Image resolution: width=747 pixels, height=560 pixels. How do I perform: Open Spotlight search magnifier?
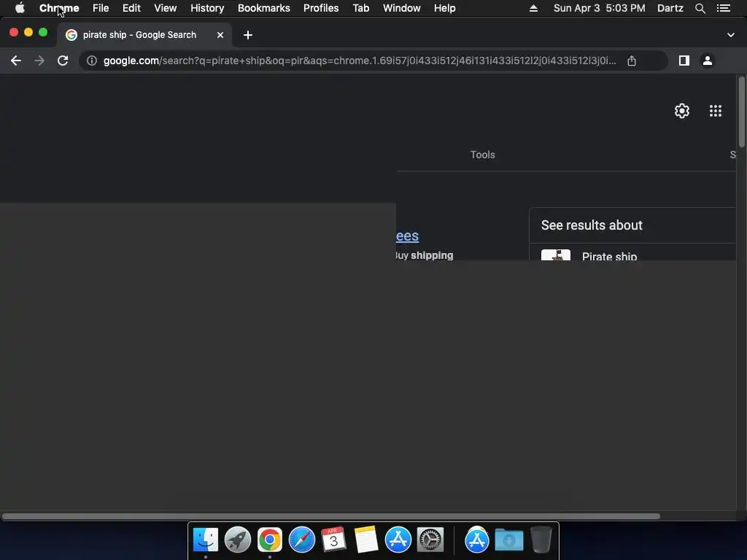tap(700, 8)
